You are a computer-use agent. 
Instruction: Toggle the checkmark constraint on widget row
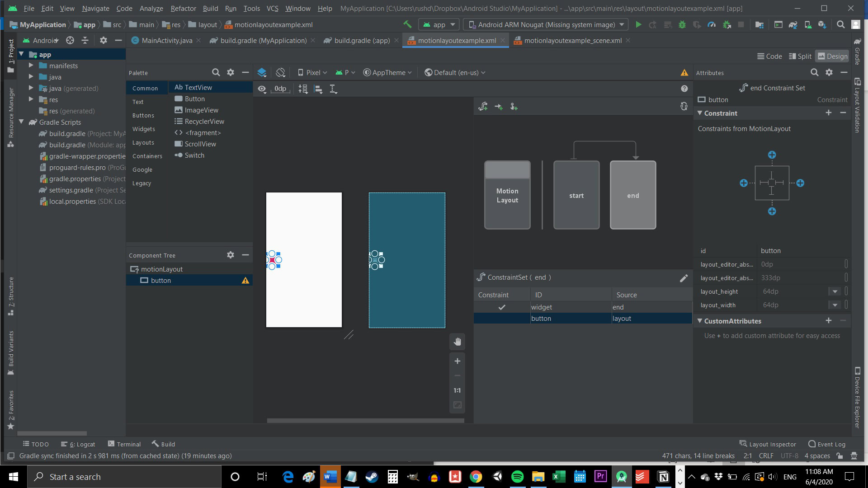click(x=501, y=307)
